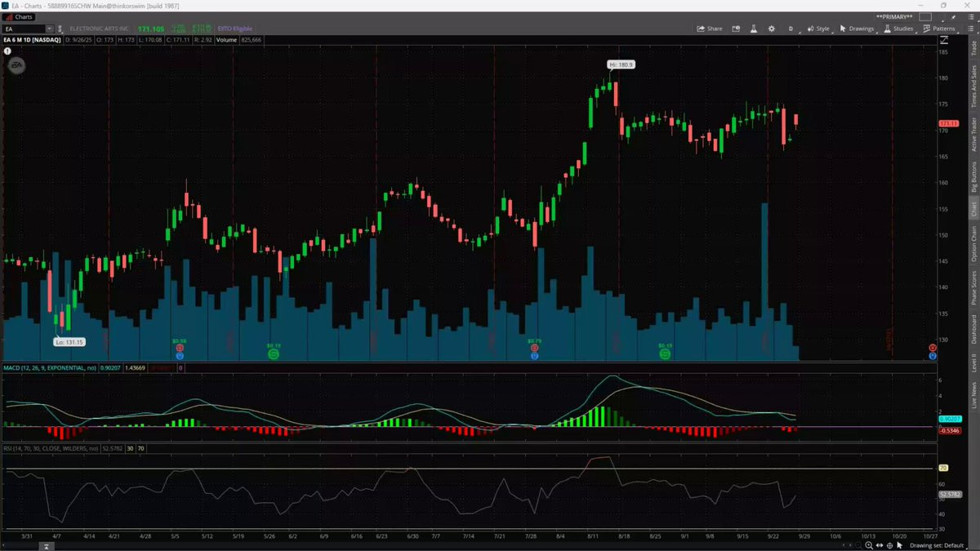This screenshot has width=980, height=551.
Task: Open the Style dropdown menu
Action: (818, 29)
